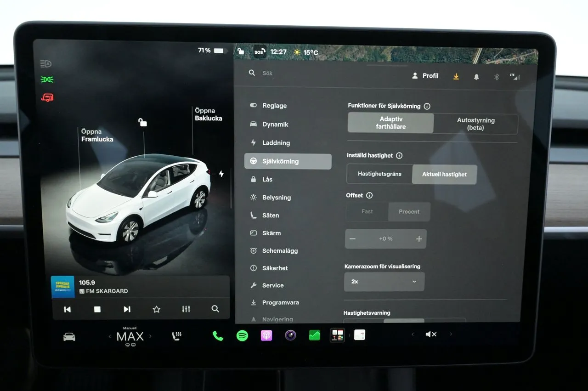
Task: Tap the software download arrow icon
Action: click(456, 77)
